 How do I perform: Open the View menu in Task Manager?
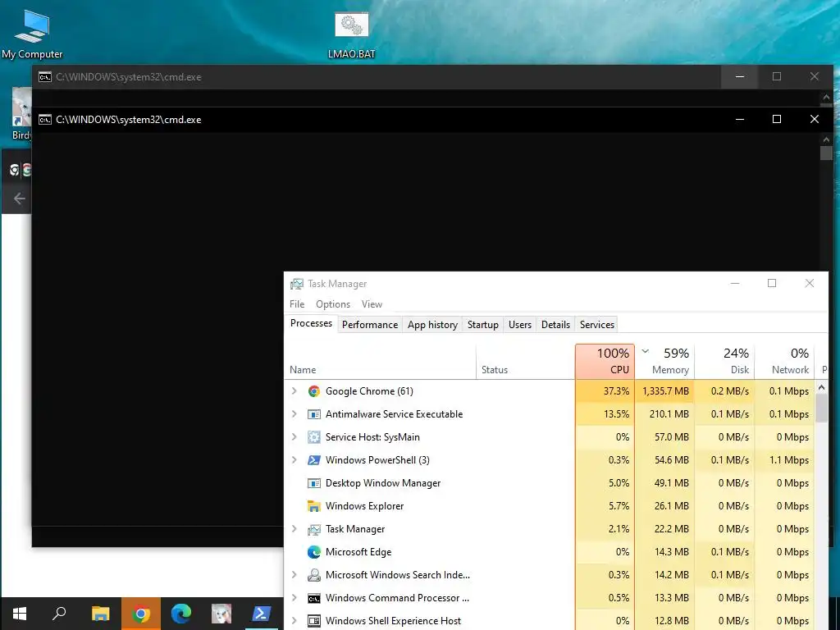click(x=372, y=304)
